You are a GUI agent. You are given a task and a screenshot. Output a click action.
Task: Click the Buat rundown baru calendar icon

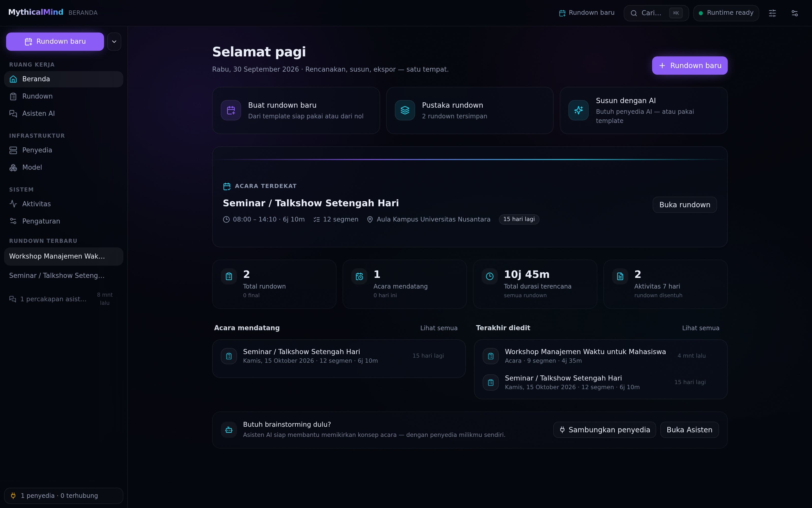click(231, 110)
